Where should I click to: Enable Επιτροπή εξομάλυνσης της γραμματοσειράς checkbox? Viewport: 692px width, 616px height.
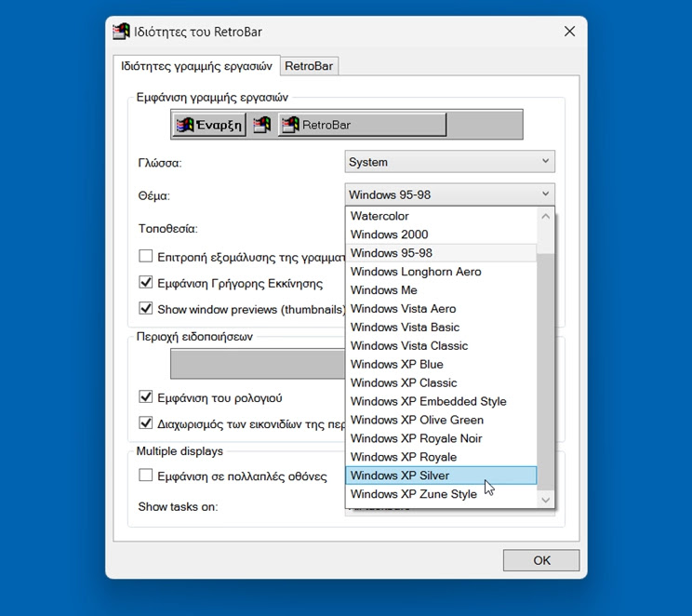pyautogui.click(x=146, y=256)
